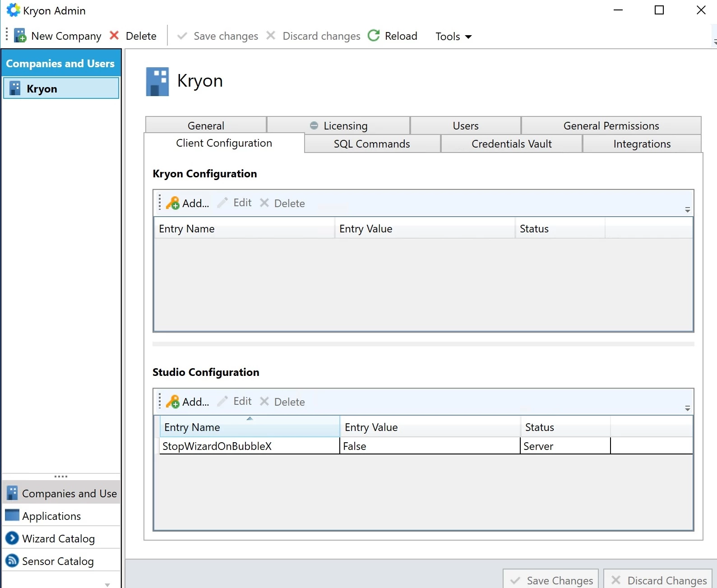Open the General Permissions tab
717x588 pixels.
(611, 125)
